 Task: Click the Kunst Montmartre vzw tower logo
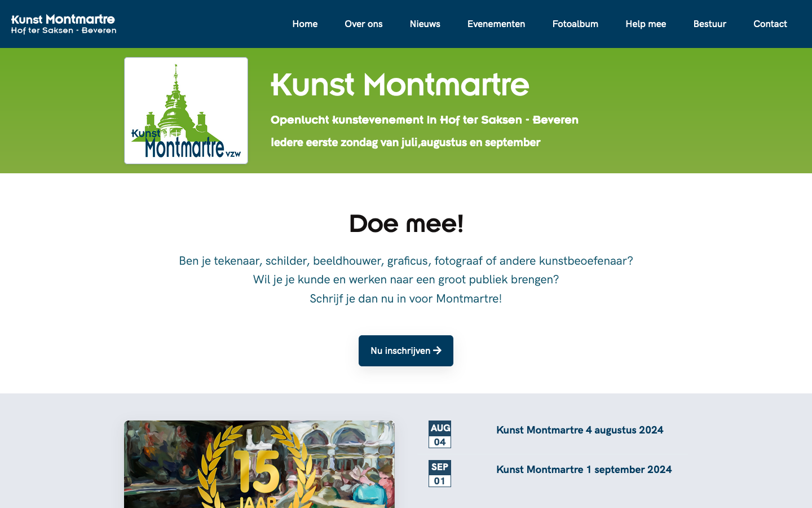186,111
